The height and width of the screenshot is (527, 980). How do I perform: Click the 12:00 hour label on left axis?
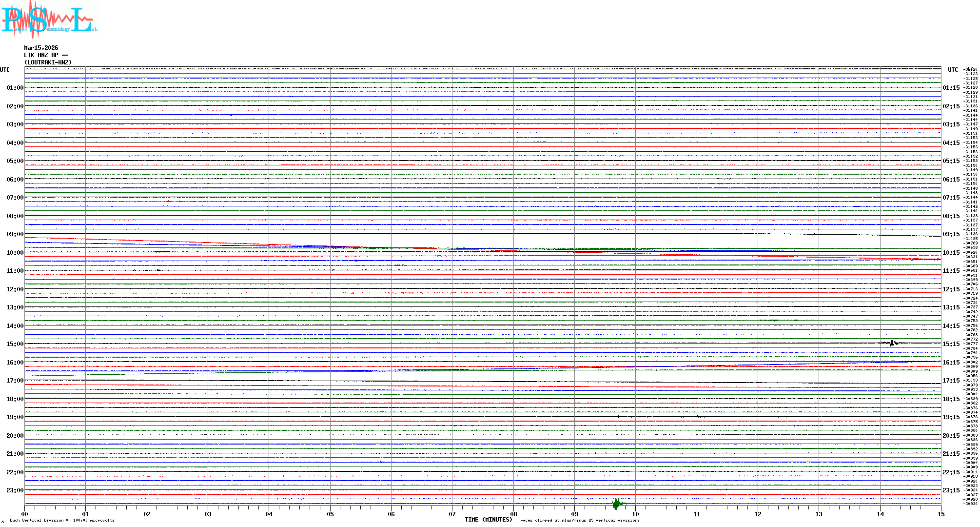(x=15, y=289)
